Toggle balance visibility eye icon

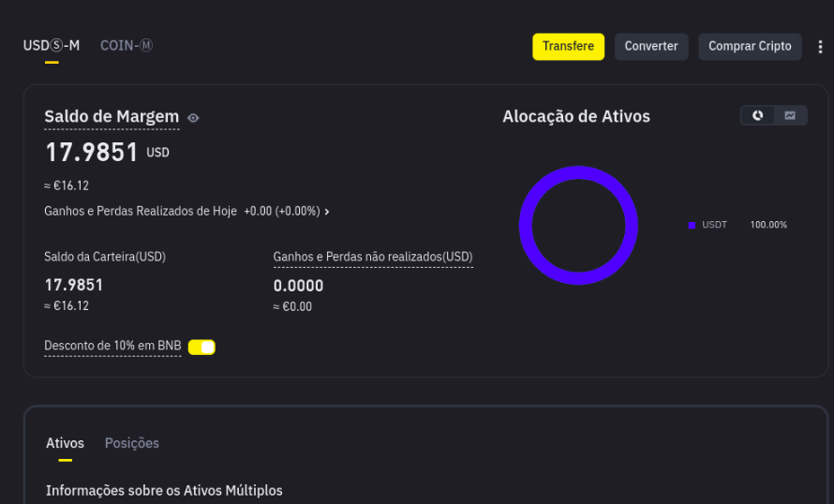193,118
